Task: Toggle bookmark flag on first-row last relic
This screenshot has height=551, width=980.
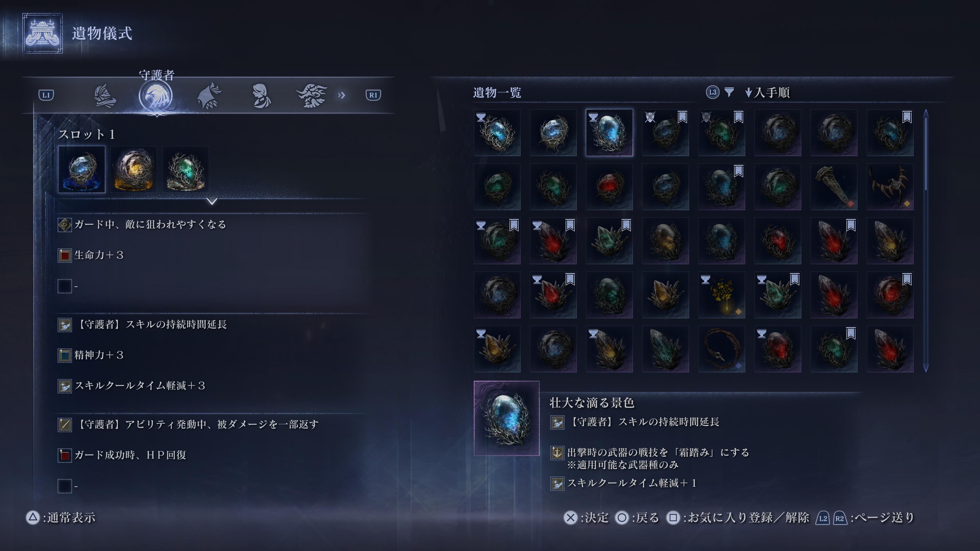Action: point(906,117)
